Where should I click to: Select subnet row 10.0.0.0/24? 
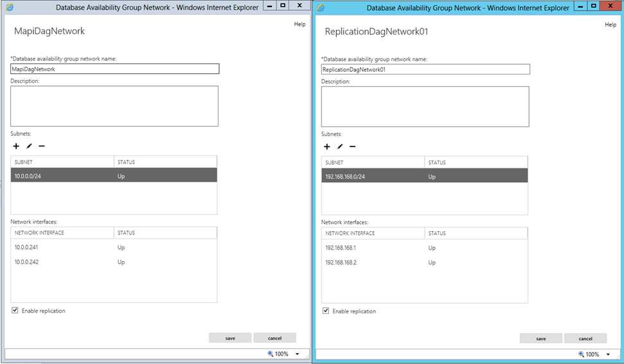(114, 175)
